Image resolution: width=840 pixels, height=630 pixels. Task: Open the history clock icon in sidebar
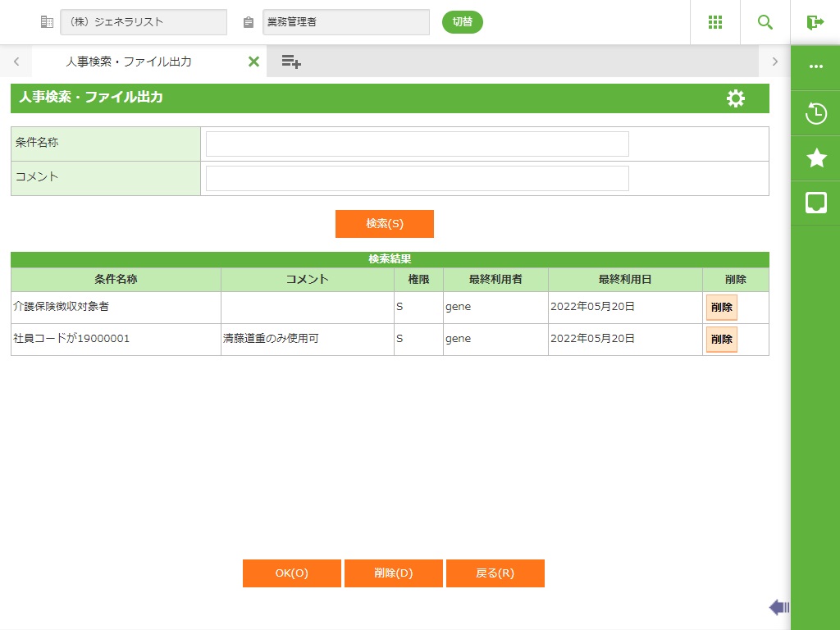click(815, 113)
